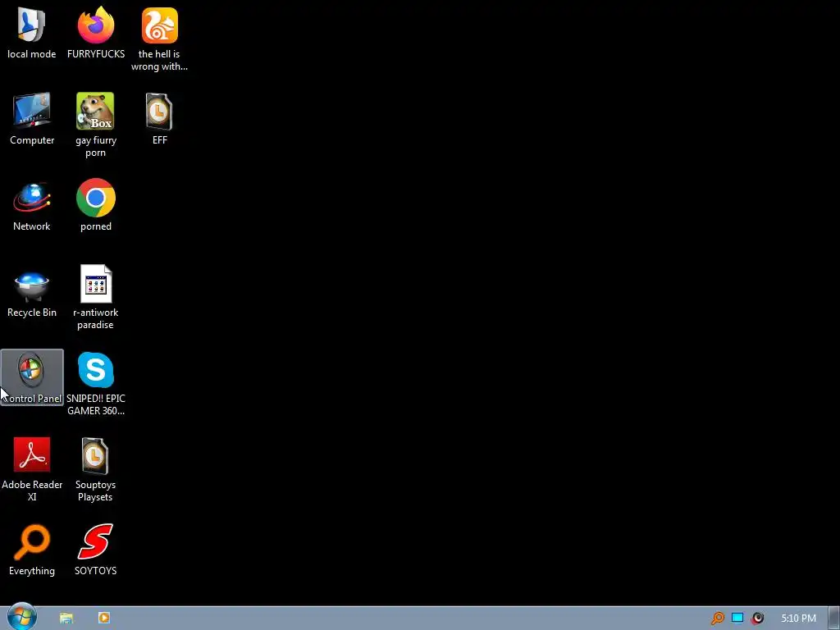This screenshot has width=840, height=630.
Task: Click the Show desktop strip beside the clock
Action: [834, 619]
